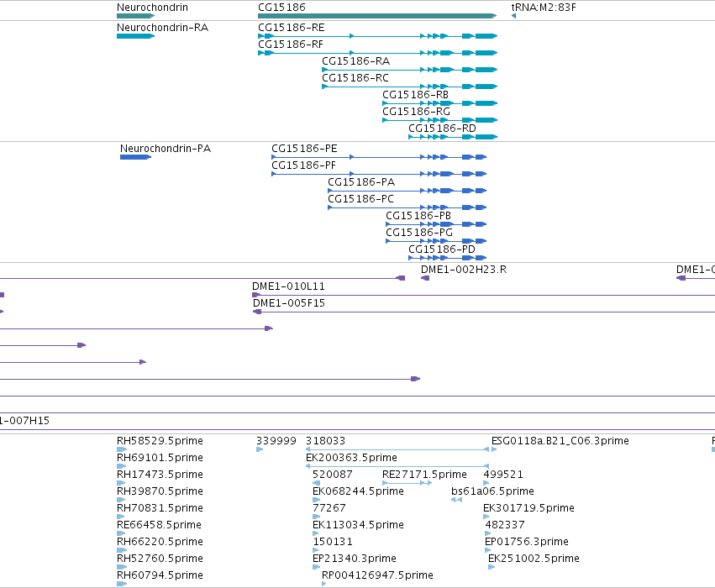Select the CG15186 gene bar
The image size is (715, 588).
377,16
